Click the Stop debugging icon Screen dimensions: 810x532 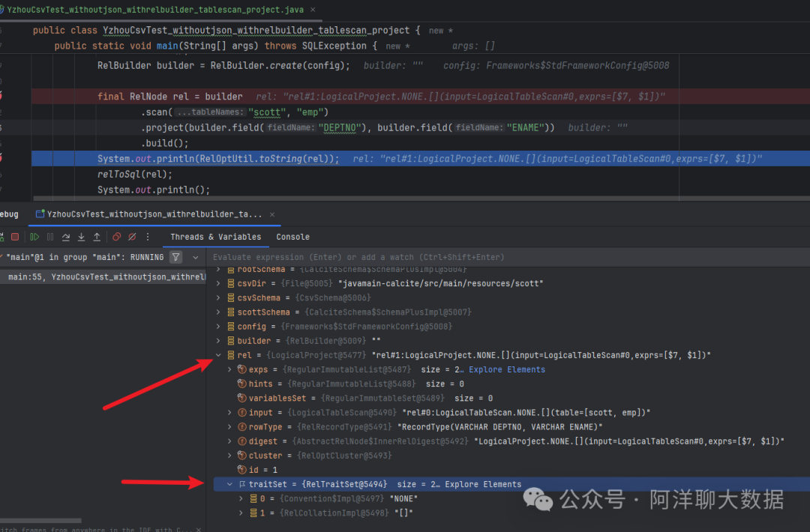click(x=15, y=237)
